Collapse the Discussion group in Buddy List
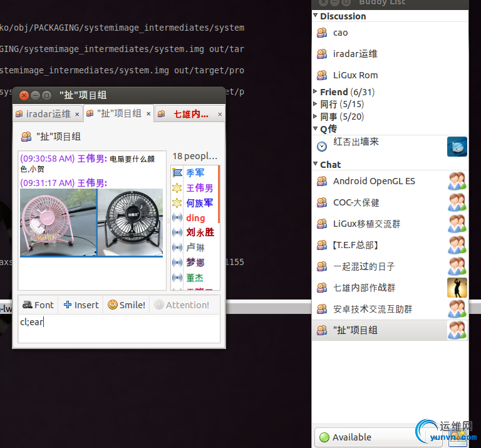The image size is (481, 448). pyautogui.click(x=316, y=15)
